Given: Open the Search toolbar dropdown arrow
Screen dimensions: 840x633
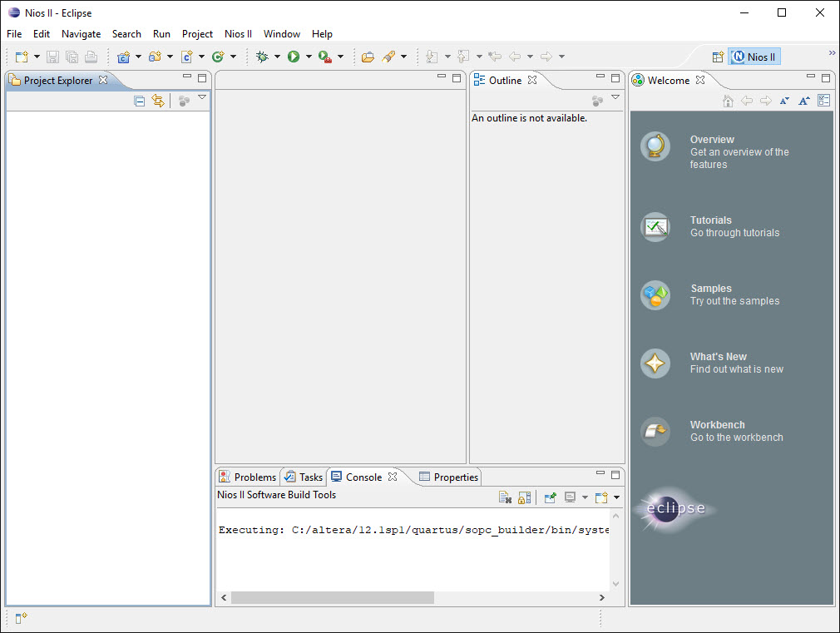Looking at the screenshot, I should (x=404, y=57).
